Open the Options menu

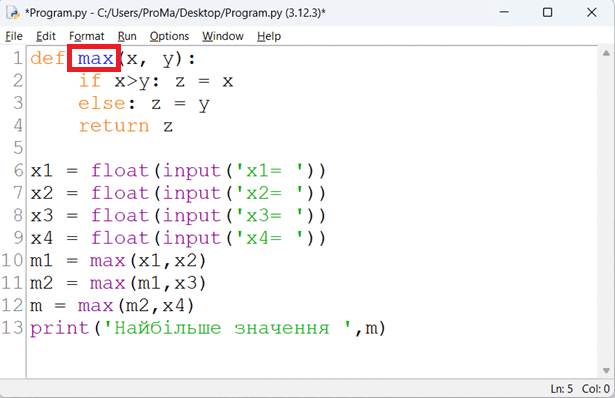pyautogui.click(x=169, y=36)
